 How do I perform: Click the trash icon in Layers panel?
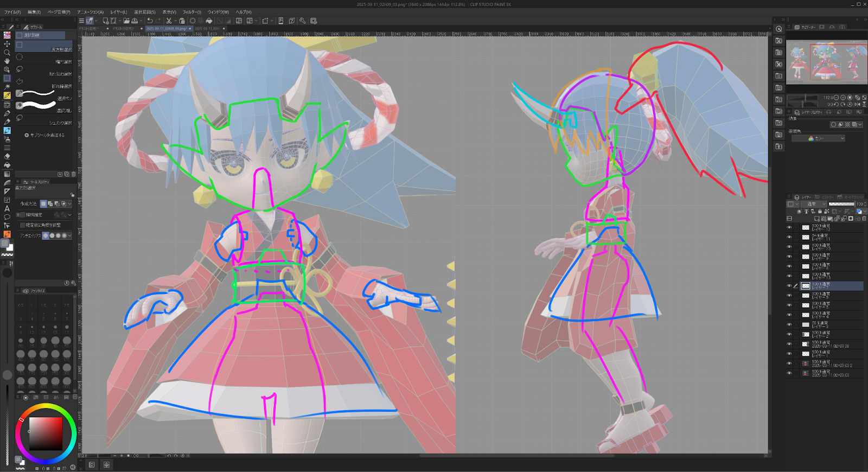coord(864,219)
